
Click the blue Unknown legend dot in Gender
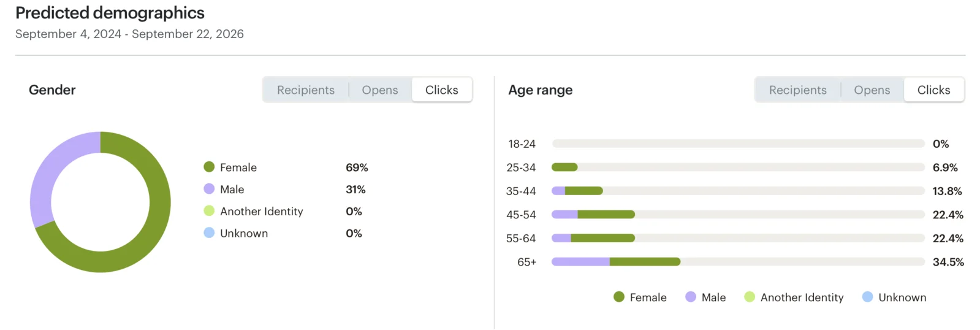pos(209,233)
